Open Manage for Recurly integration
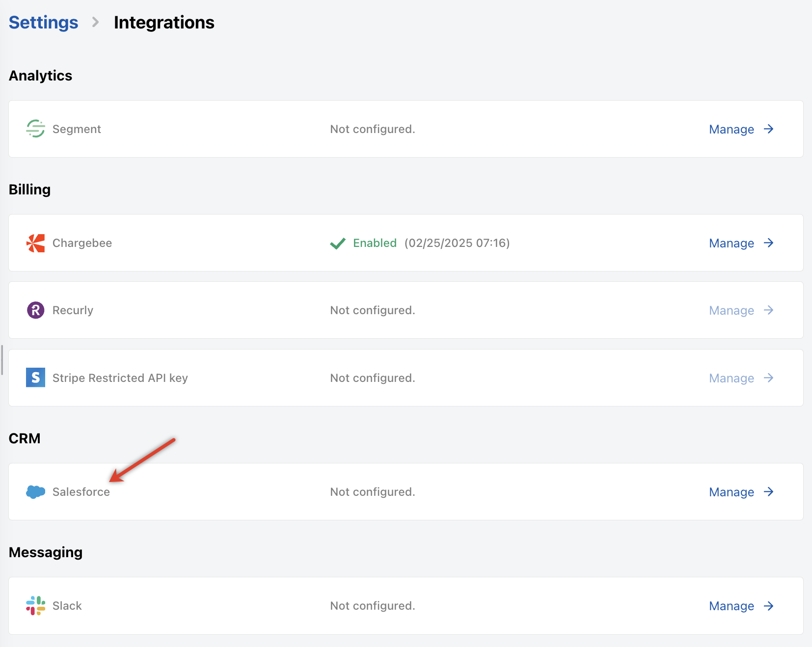Viewport: 812px width, 647px height. coord(741,310)
